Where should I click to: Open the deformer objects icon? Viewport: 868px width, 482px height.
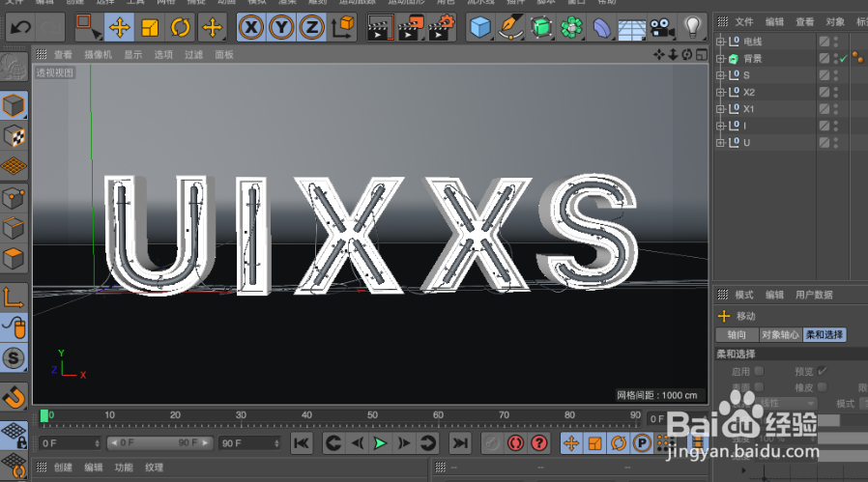pos(602,27)
